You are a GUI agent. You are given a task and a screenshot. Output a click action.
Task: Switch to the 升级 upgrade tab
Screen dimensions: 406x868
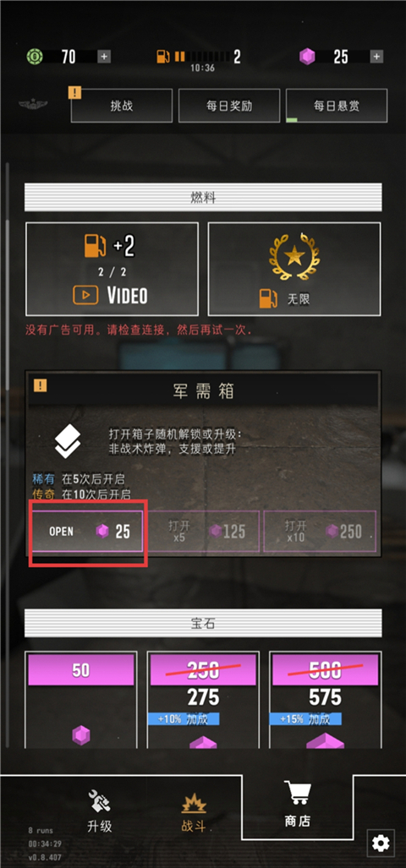point(100,812)
